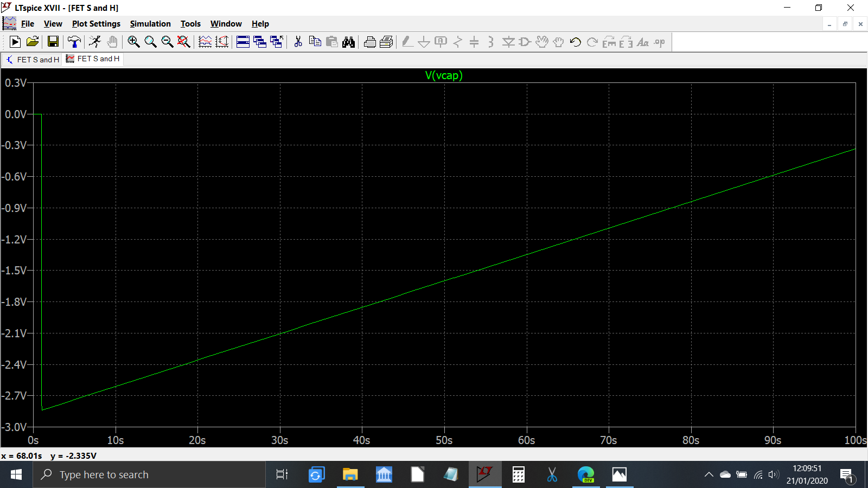Click the LTspice taskbar icon

click(484, 475)
